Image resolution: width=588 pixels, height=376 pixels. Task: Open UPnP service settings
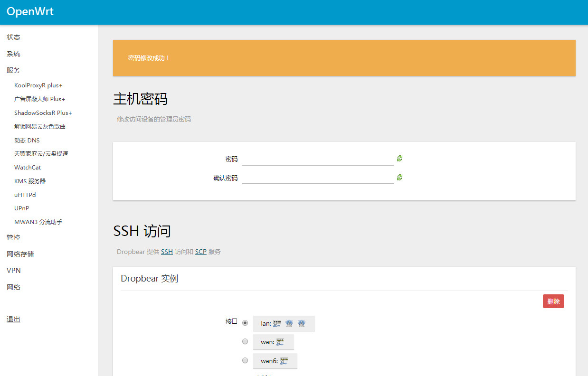pos(22,208)
